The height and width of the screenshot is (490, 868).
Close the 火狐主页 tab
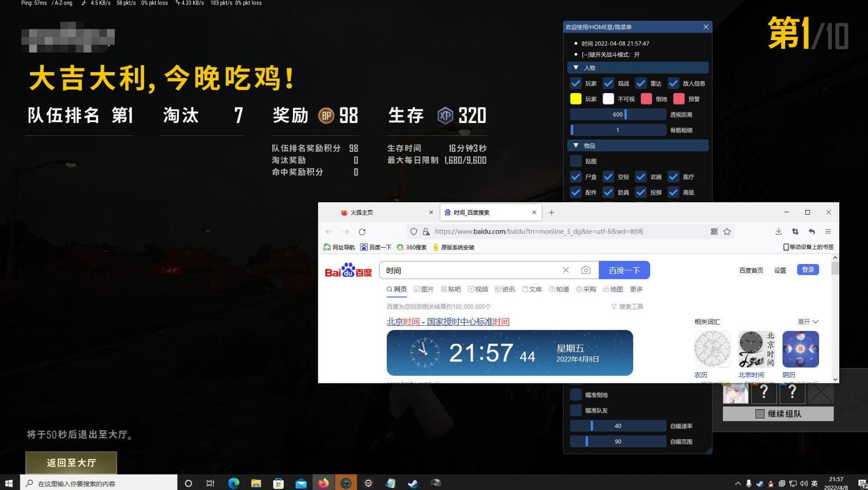[431, 213]
